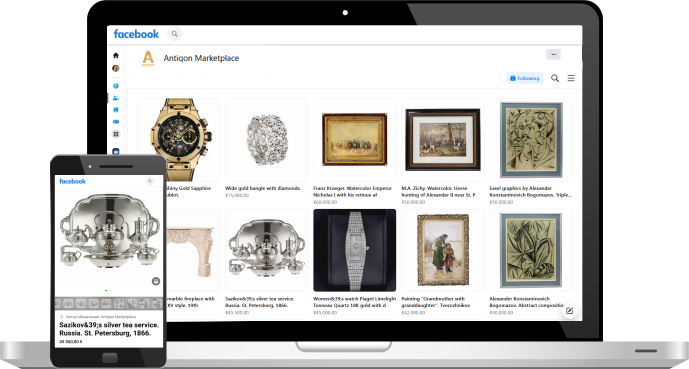
Task: Open the Marketplace store icon in sidebar
Action: (x=116, y=110)
